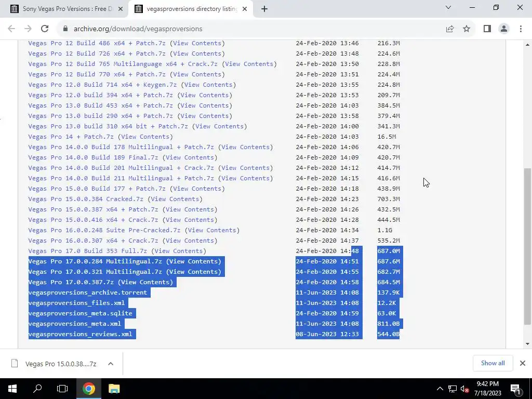Image resolution: width=532 pixels, height=399 pixels.
Task: Click the vertical scrollbar thumb
Action: tap(527, 247)
